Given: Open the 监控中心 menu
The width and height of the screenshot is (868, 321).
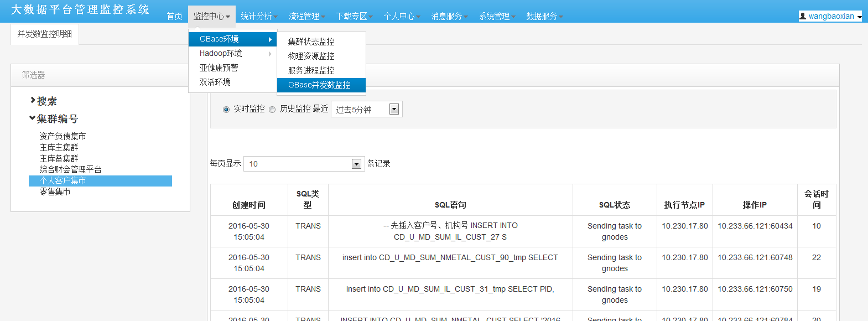Looking at the screenshot, I should (x=212, y=16).
